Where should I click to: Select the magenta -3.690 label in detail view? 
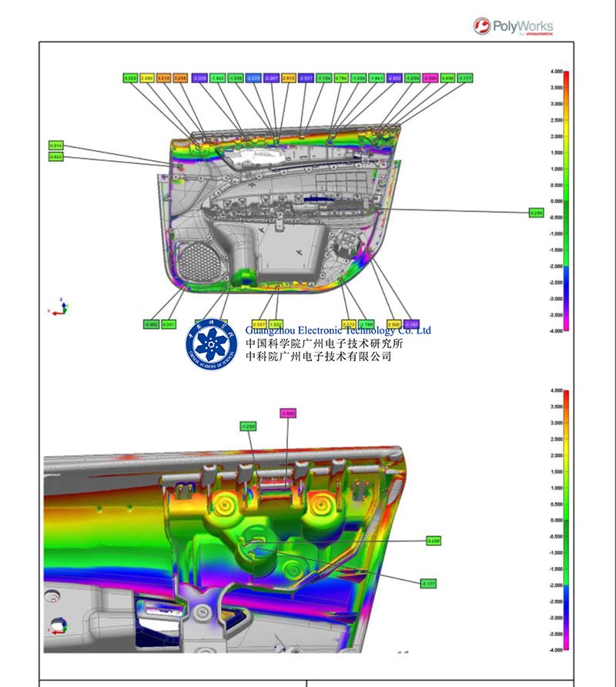(x=287, y=414)
